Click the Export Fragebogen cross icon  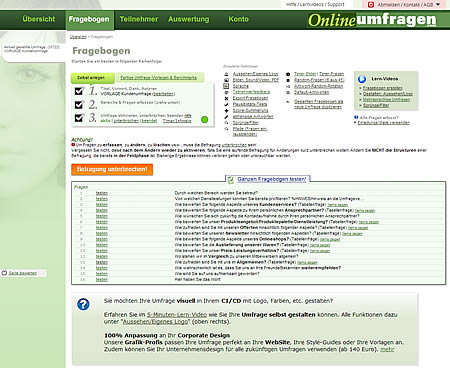click(x=226, y=98)
